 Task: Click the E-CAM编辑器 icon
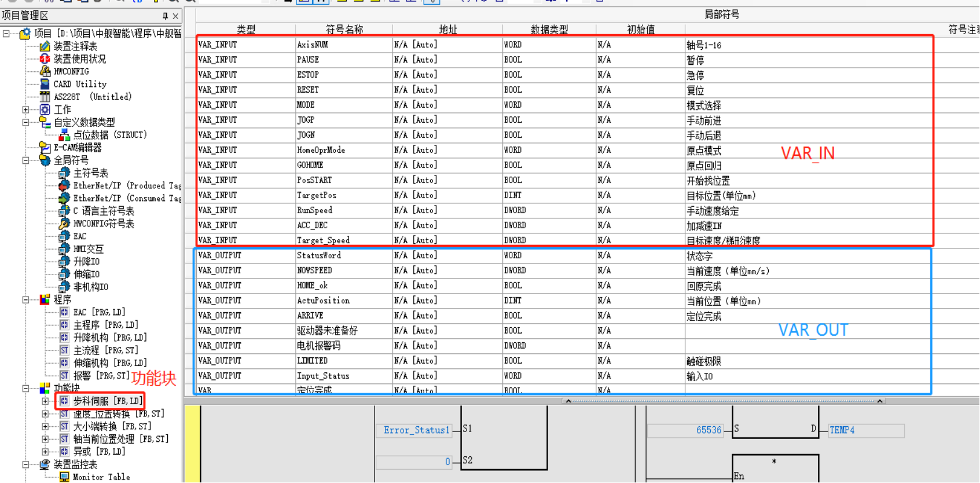coord(45,148)
